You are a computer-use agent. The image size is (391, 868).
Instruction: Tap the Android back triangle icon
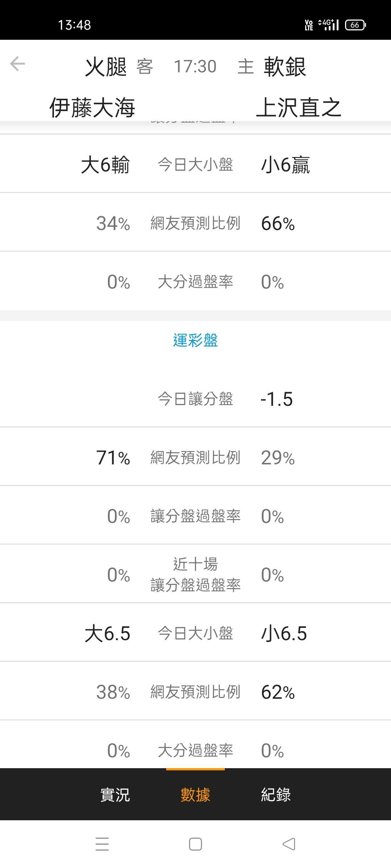coord(289,844)
